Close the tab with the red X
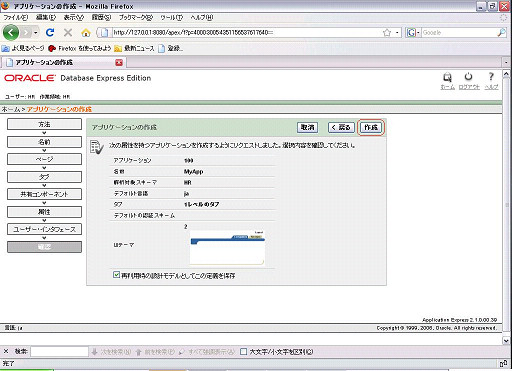 coord(119,62)
